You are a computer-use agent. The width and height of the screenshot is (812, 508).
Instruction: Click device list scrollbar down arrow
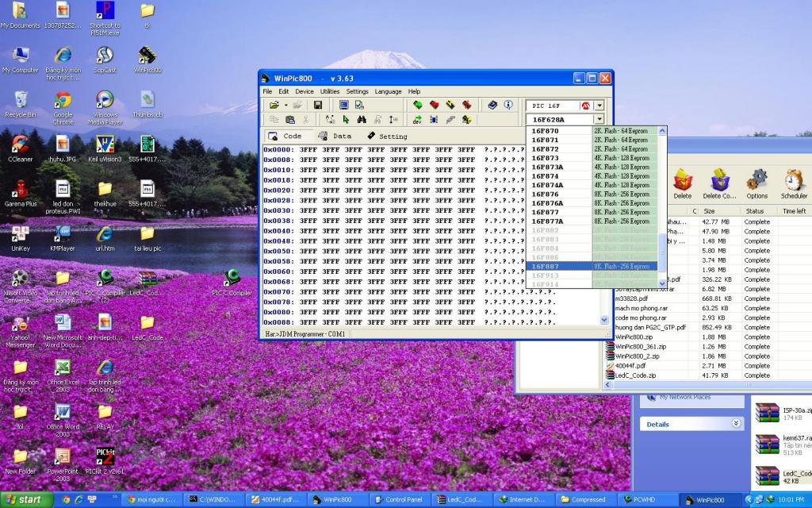[662, 283]
